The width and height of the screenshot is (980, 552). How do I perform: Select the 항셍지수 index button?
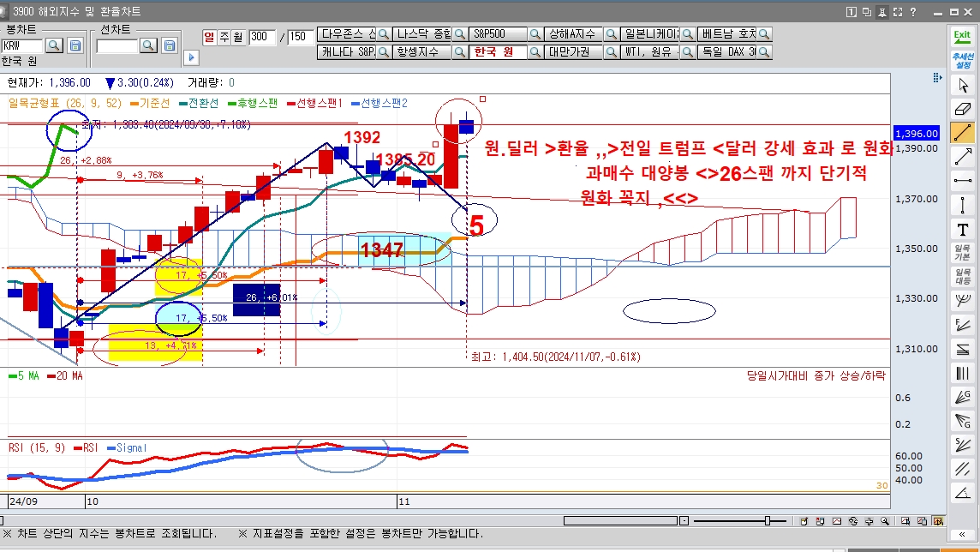pyautogui.click(x=423, y=52)
